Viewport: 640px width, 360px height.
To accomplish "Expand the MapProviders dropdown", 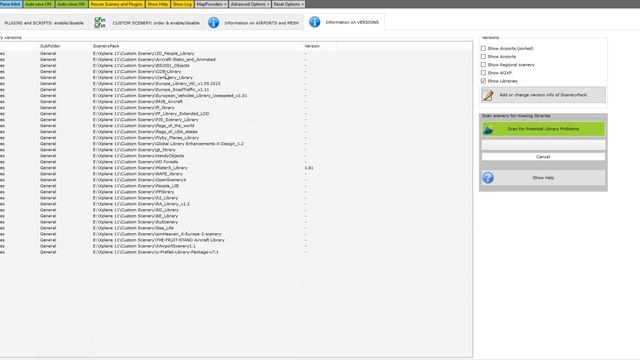I will coord(211,4).
